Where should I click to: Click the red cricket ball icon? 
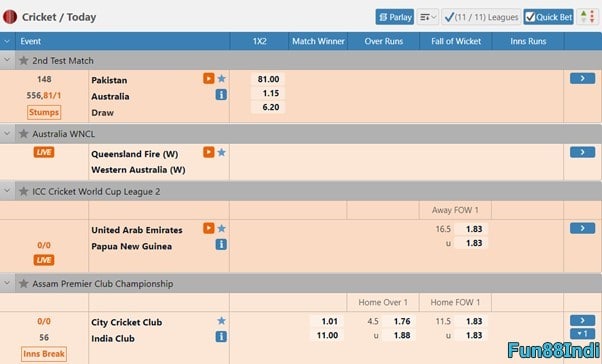(x=10, y=17)
